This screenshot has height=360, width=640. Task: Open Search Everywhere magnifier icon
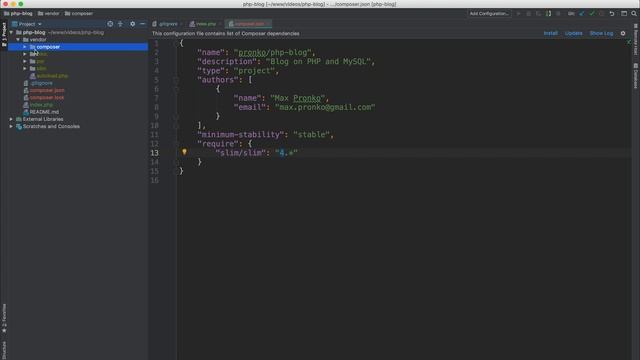point(634,13)
